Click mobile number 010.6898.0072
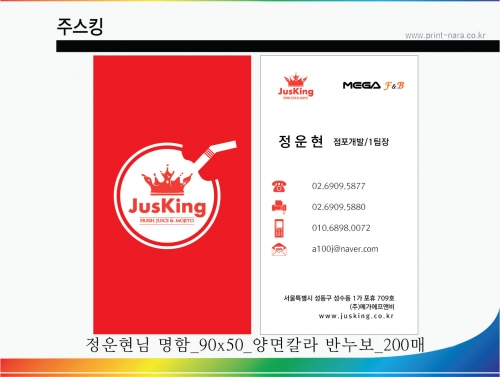Viewport: 500px width, 377px height. [x=341, y=228]
